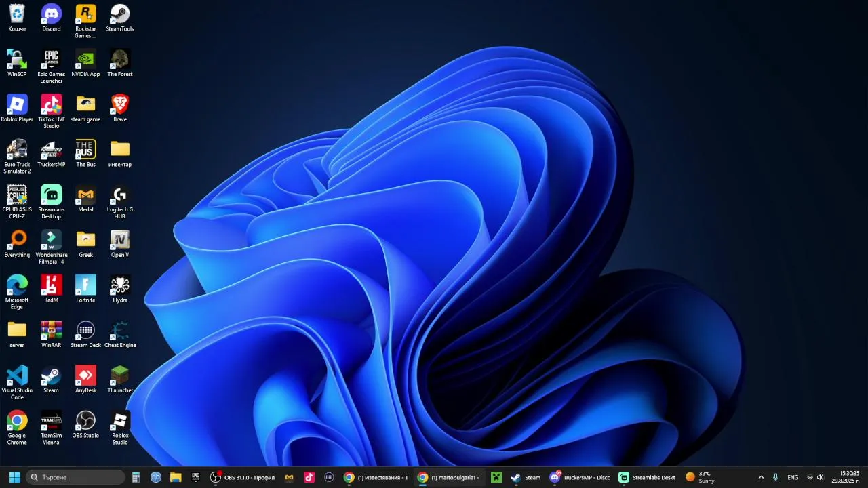
Task: Open the Google Chrome desktop shortcut
Action: point(17,428)
